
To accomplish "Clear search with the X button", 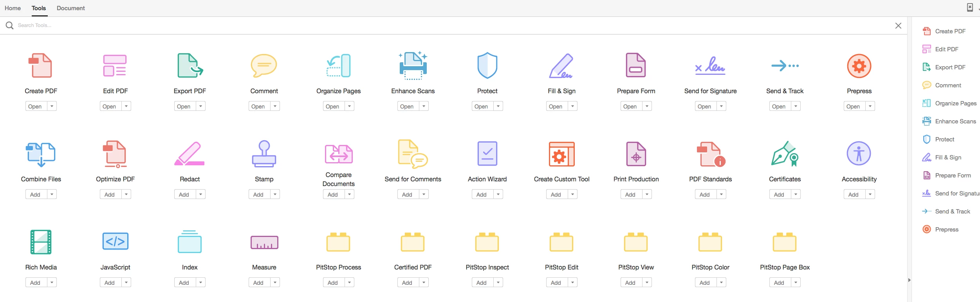I will [898, 25].
